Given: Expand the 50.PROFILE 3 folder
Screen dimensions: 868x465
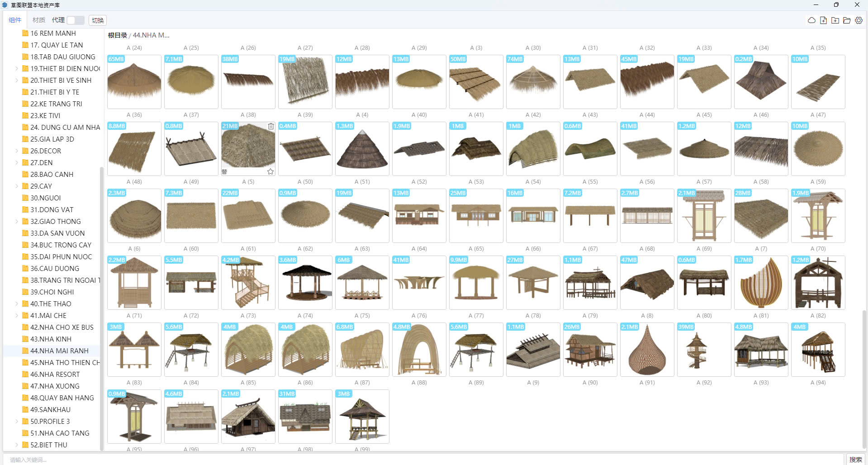Looking at the screenshot, I should 17,422.
